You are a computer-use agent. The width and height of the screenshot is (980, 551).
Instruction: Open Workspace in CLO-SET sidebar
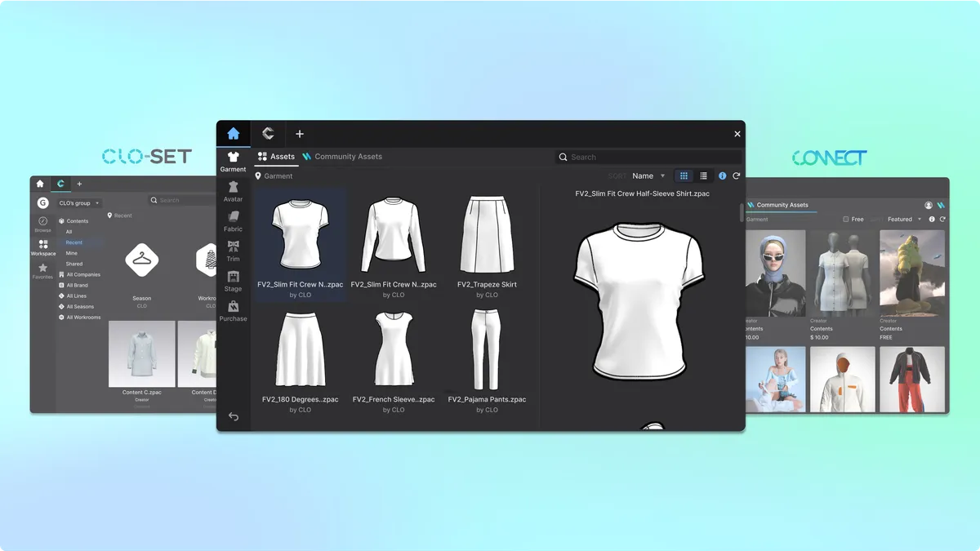point(42,247)
